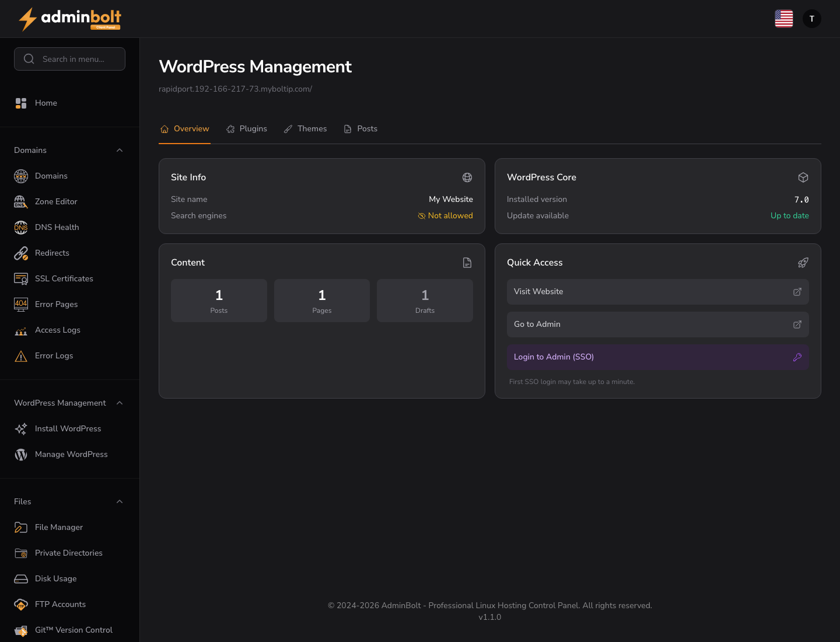Open FTP Accounts in the sidebar
This screenshot has width=840, height=642.
(x=69, y=604)
